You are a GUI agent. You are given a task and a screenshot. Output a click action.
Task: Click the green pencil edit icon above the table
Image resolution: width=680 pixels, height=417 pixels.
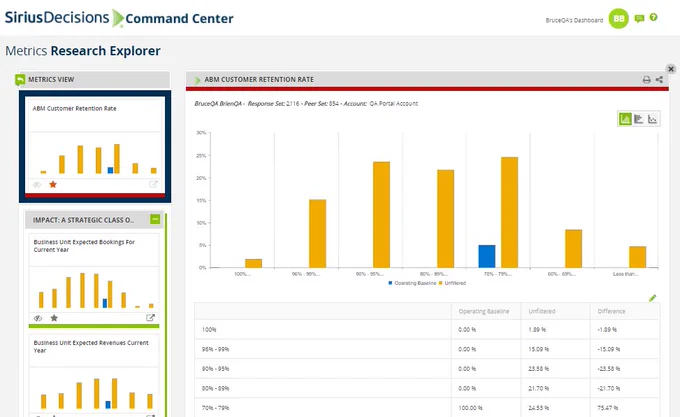point(652,298)
